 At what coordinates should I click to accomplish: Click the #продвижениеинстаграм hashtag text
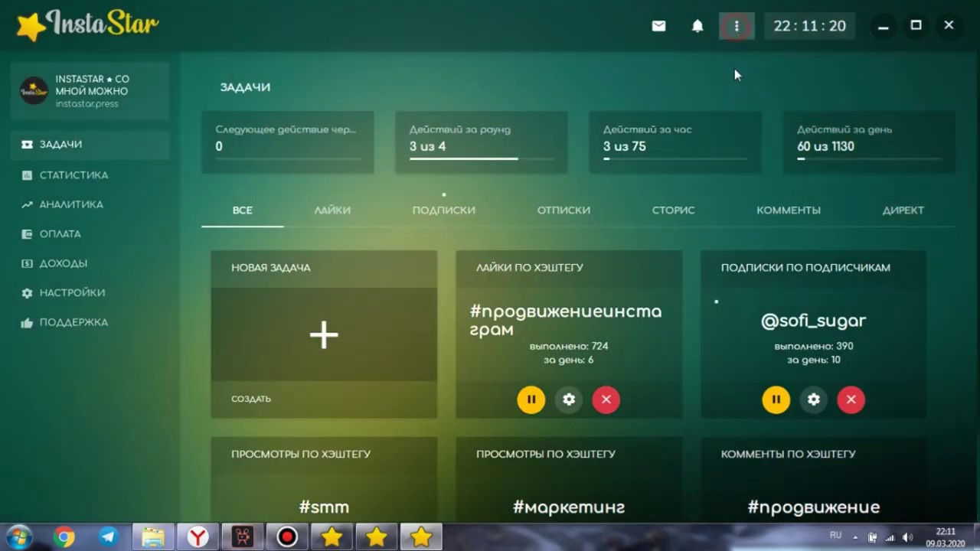pyautogui.click(x=566, y=321)
